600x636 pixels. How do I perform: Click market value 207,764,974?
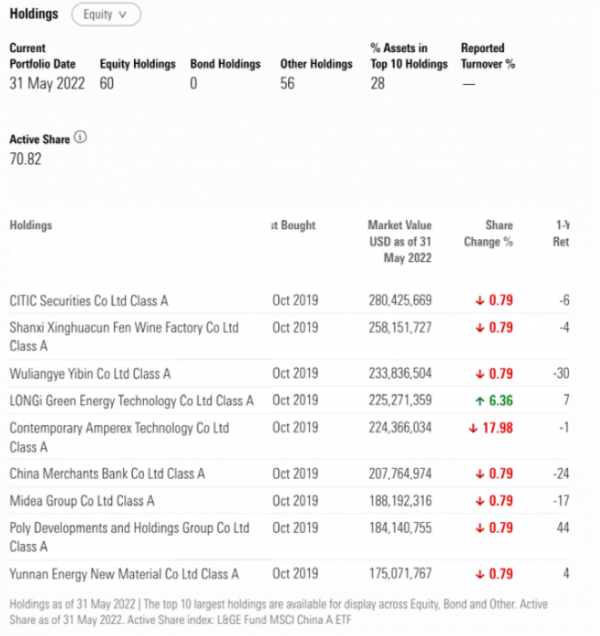400,474
